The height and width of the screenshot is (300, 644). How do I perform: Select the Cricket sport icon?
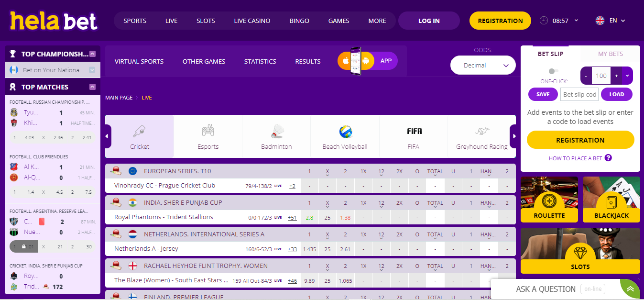pos(140,130)
